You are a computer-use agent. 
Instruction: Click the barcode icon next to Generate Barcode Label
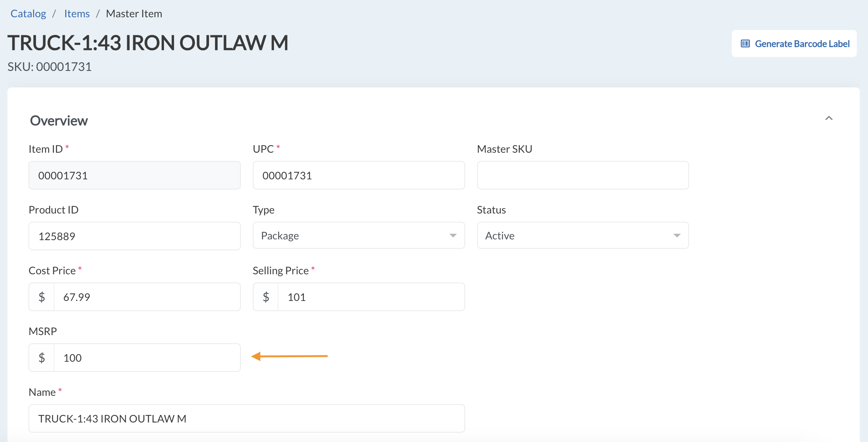click(745, 43)
